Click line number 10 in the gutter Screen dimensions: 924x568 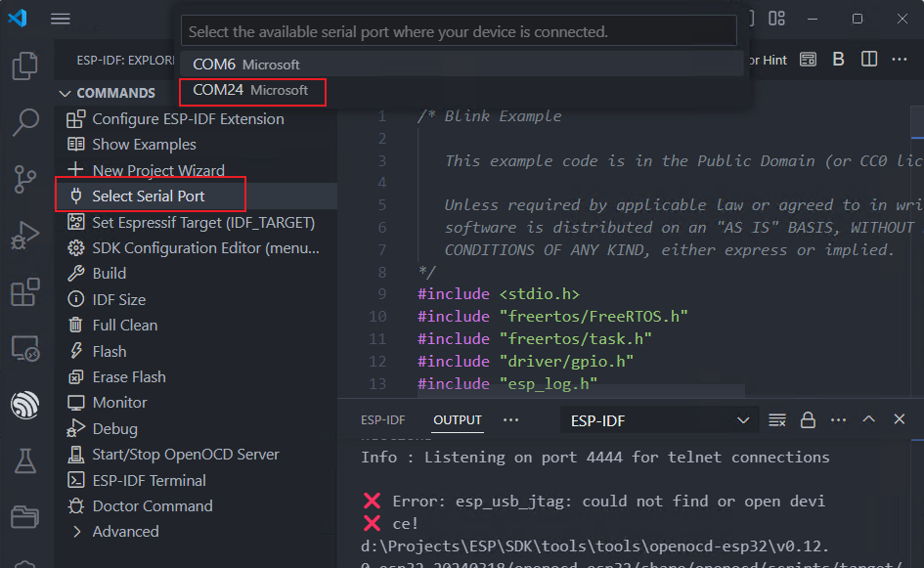[x=377, y=317]
